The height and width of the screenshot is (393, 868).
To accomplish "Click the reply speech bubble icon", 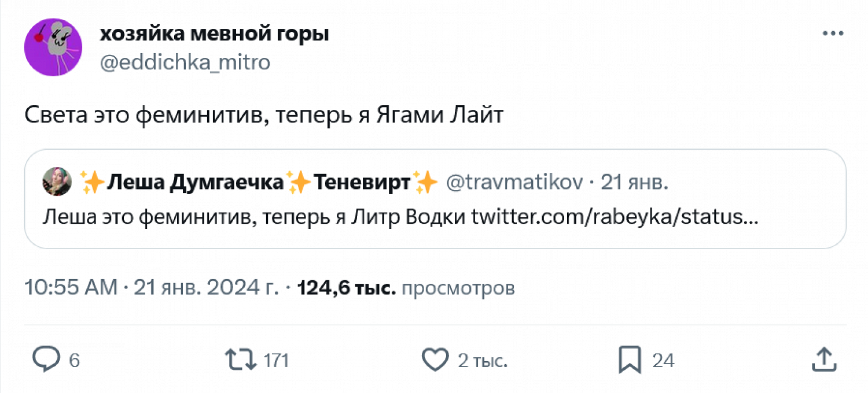I will pos(46,360).
